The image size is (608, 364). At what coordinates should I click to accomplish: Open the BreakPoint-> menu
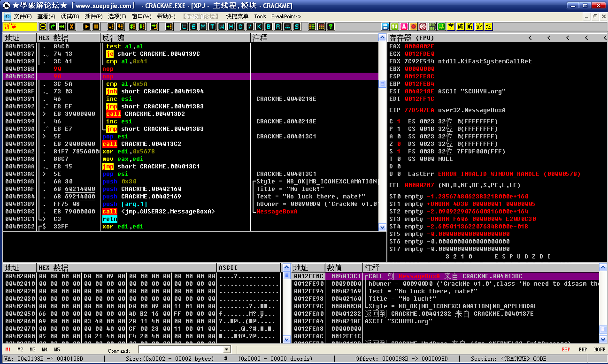[x=286, y=16]
